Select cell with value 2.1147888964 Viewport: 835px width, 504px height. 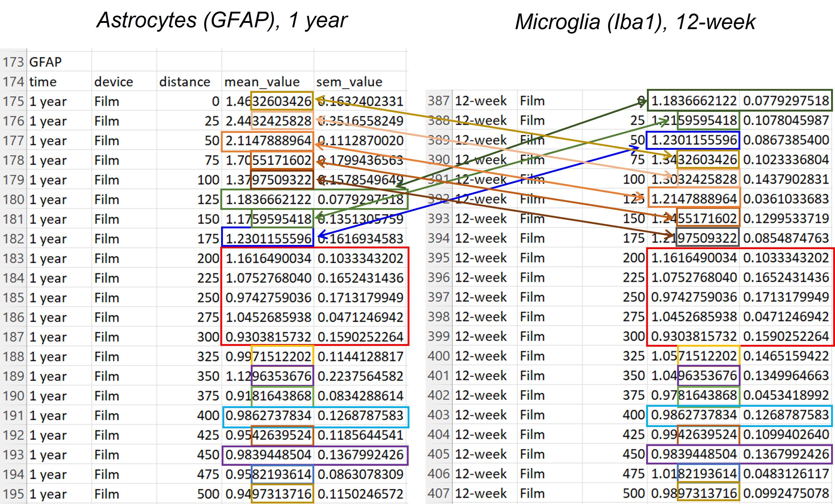268,141
